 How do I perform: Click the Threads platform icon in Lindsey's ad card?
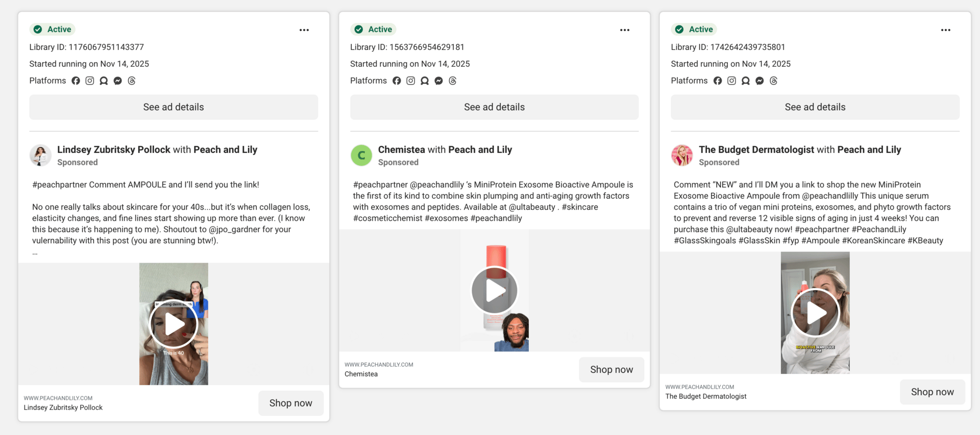point(132,81)
